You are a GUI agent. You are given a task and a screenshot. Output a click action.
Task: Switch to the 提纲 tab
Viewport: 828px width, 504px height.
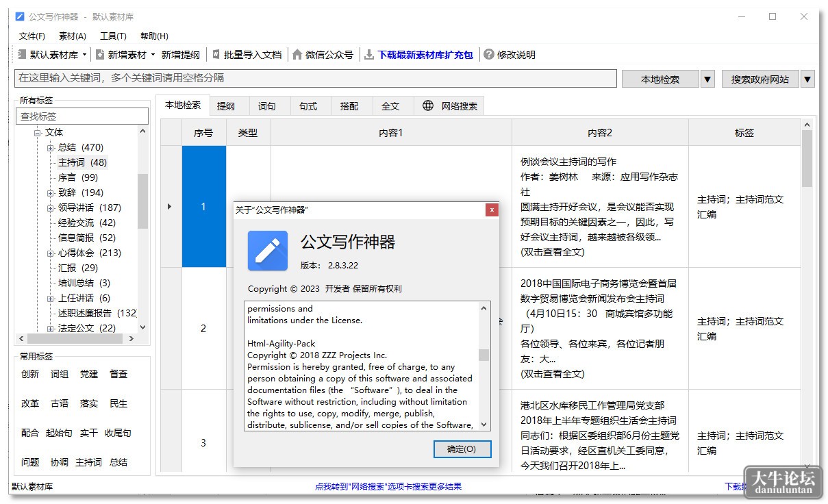pos(226,106)
